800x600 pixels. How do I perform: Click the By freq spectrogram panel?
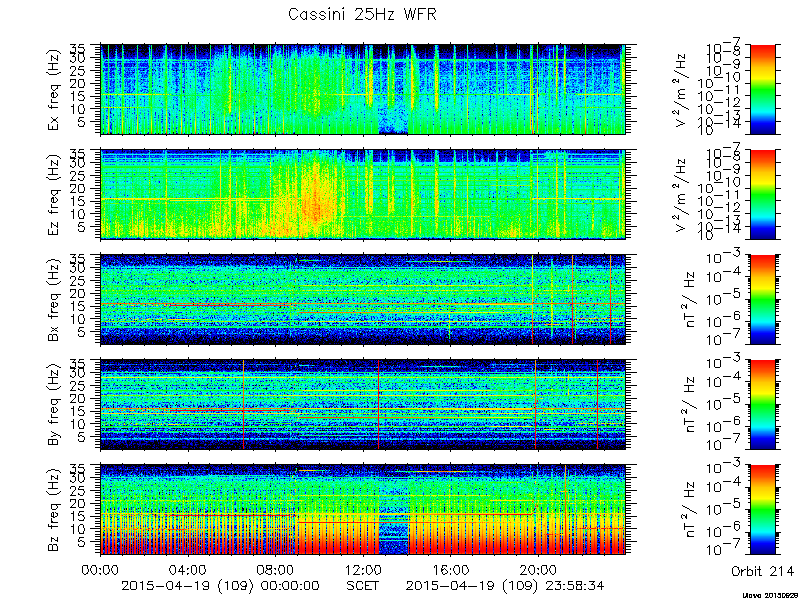(x=363, y=404)
